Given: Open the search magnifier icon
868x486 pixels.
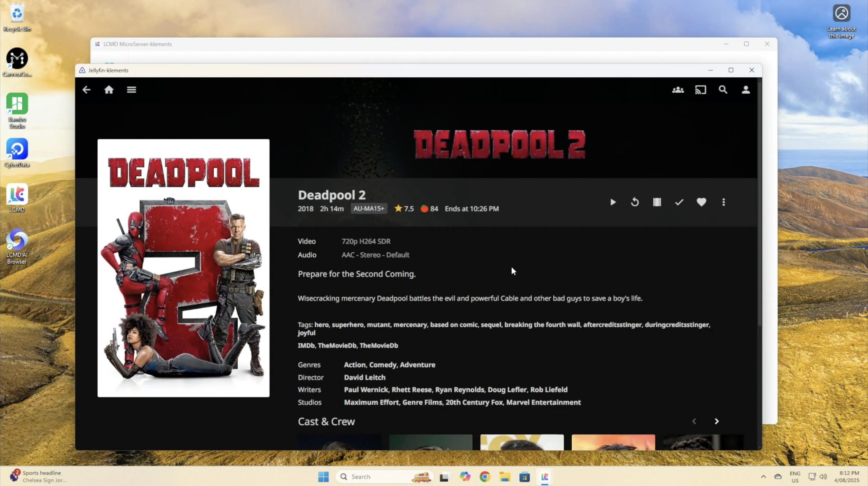Looking at the screenshot, I should pos(723,90).
